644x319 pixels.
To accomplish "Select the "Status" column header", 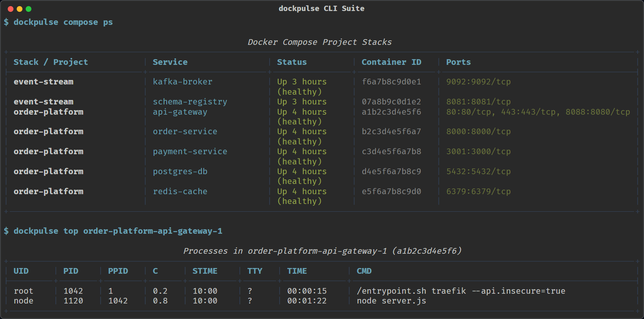I will pos(292,62).
